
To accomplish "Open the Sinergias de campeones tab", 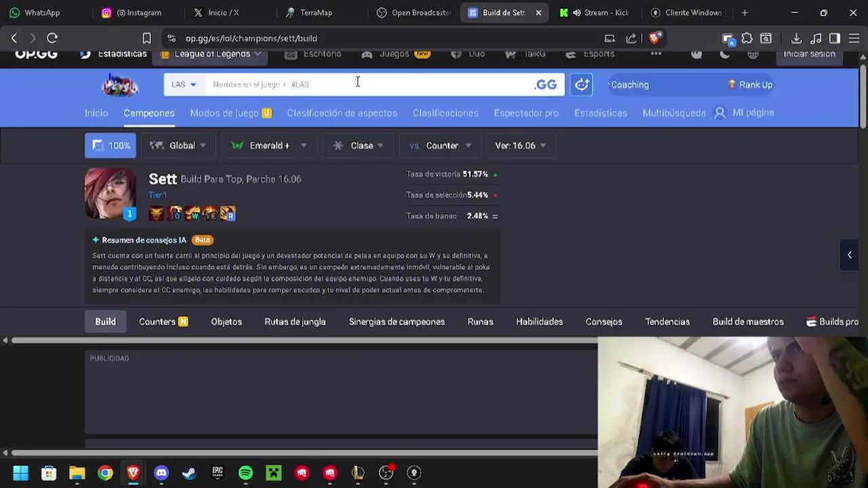I will [x=397, y=322].
